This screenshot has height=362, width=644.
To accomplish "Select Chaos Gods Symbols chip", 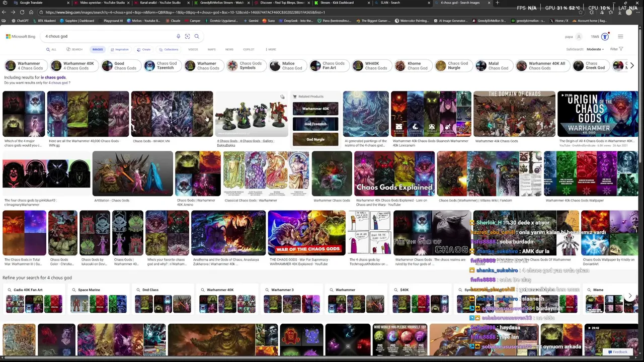I will 245,66.
